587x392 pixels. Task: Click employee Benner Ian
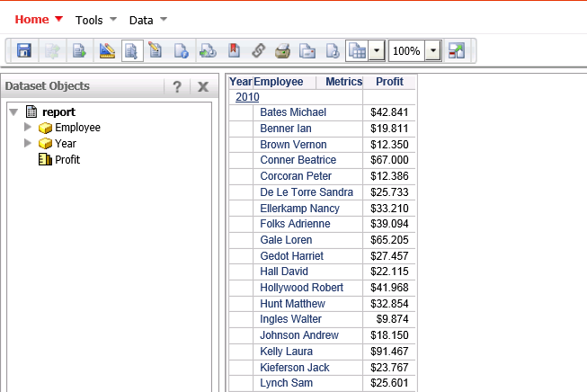click(x=286, y=129)
